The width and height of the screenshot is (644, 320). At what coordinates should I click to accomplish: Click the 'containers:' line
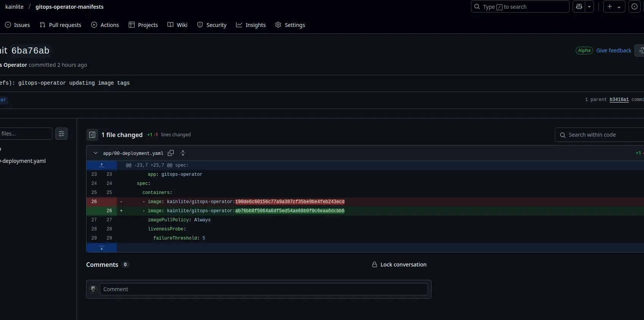pos(157,192)
